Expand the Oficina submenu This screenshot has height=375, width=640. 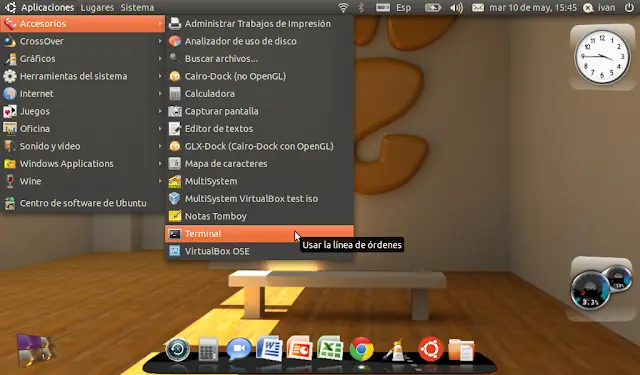click(82, 129)
